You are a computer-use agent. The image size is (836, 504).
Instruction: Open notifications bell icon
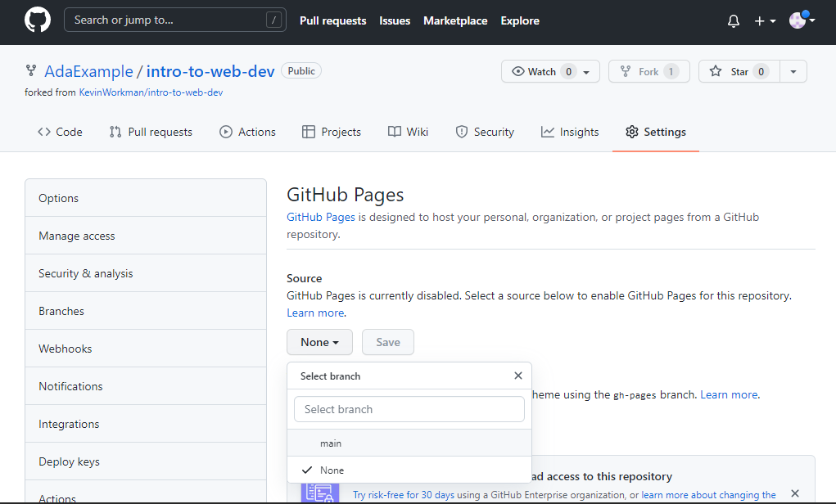coord(734,20)
